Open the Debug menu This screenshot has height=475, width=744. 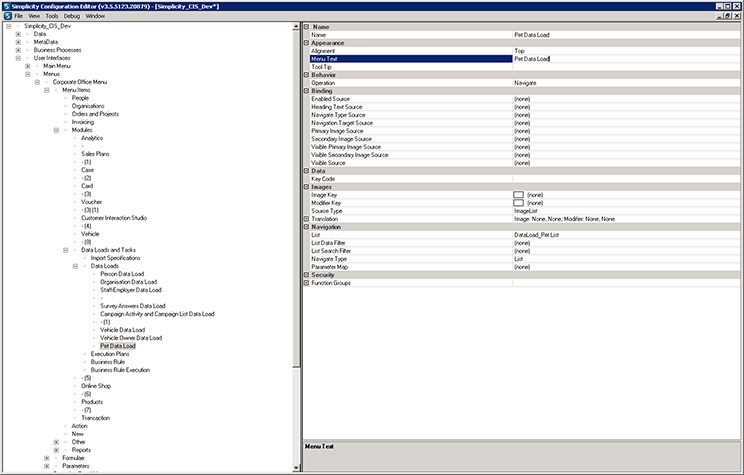click(72, 16)
